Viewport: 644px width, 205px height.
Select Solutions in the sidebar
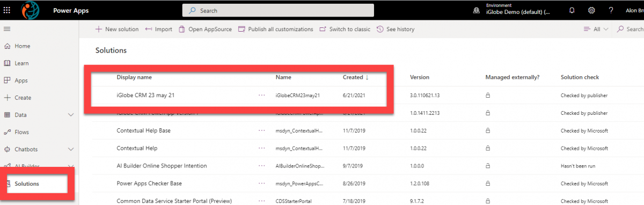[27, 184]
